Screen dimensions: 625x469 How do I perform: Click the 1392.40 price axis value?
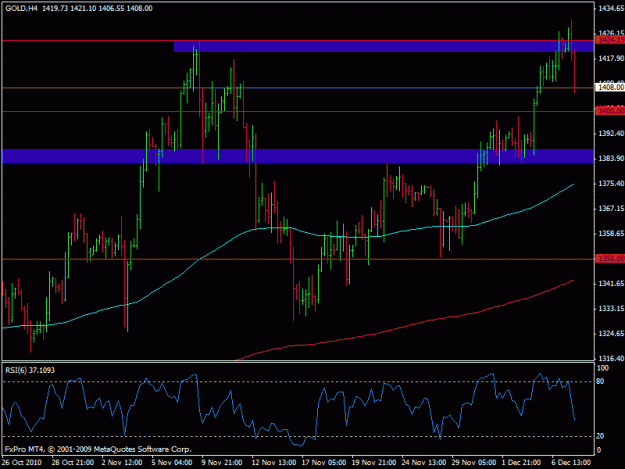(611, 133)
